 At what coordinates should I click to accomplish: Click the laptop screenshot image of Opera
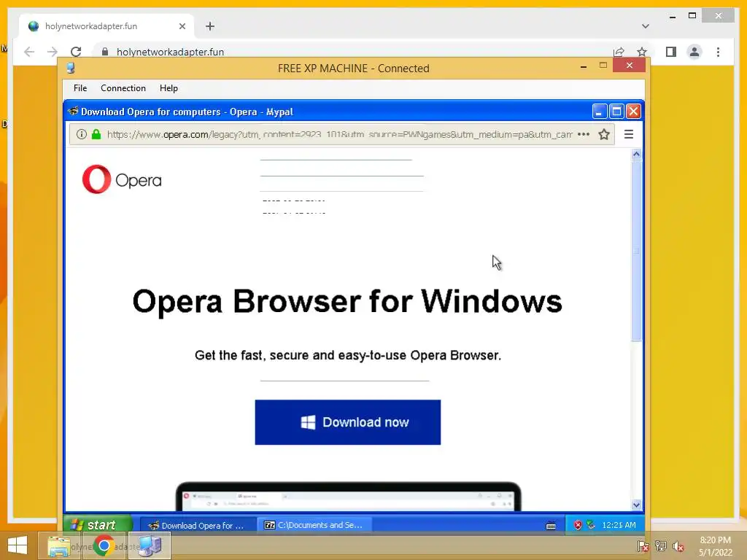(348, 496)
